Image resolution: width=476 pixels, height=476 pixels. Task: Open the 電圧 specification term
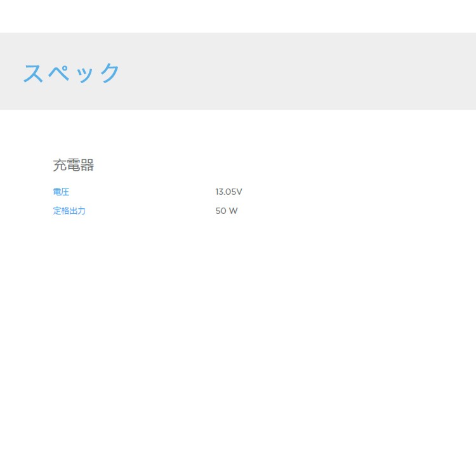pos(61,192)
